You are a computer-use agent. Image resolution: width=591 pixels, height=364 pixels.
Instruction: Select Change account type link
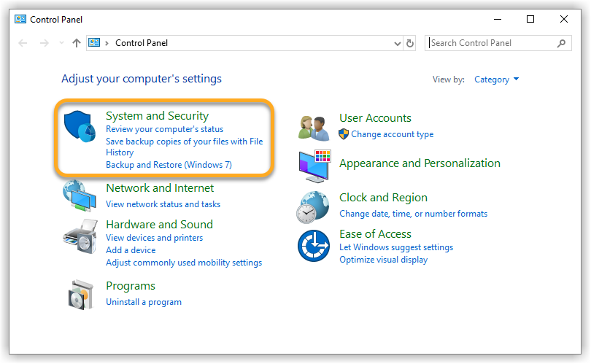point(392,134)
